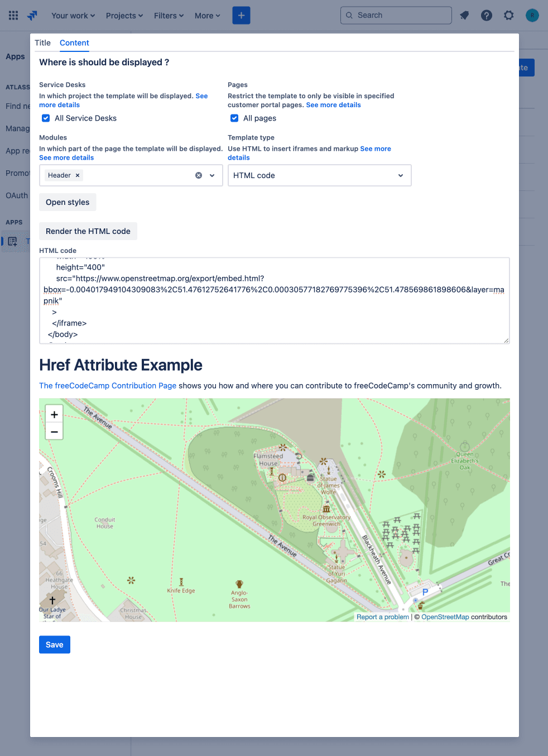This screenshot has height=756, width=548.
Task: Click Render the HTML code button
Action: (x=88, y=231)
